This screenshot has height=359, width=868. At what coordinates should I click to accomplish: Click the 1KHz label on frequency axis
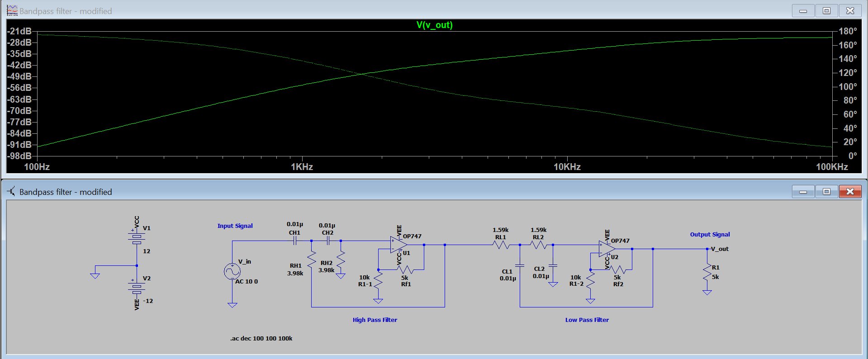coord(302,167)
